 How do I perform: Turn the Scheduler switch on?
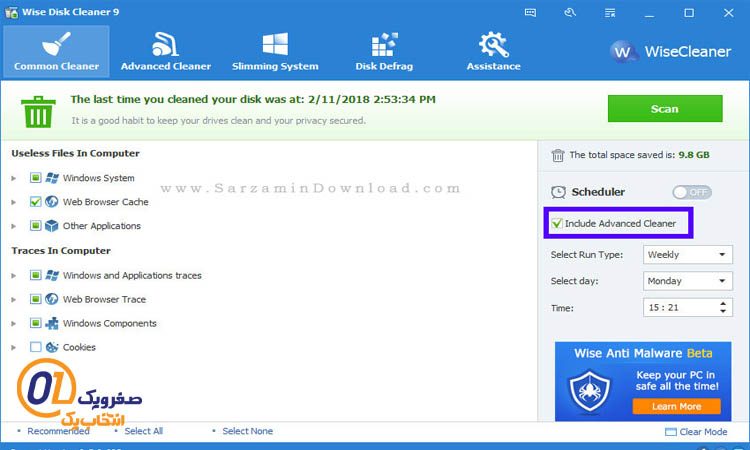tap(692, 192)
